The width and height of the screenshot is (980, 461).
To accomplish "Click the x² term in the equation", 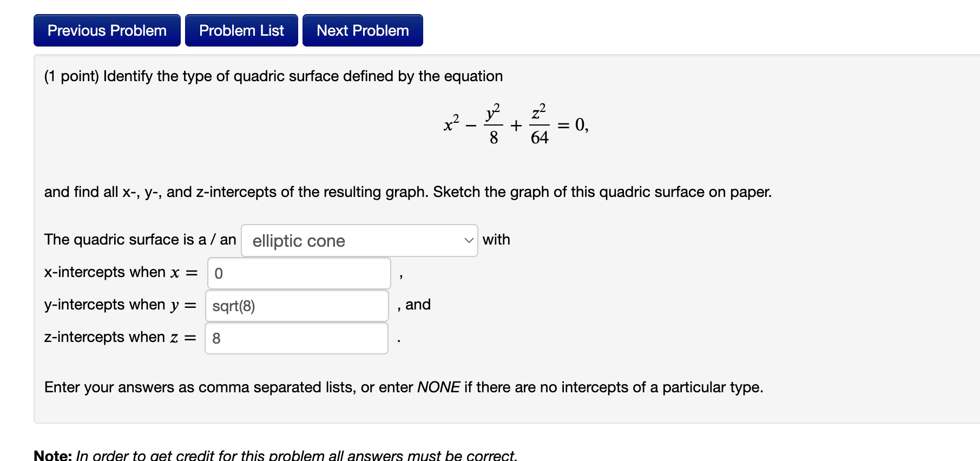I will click(x=451, y=124).
